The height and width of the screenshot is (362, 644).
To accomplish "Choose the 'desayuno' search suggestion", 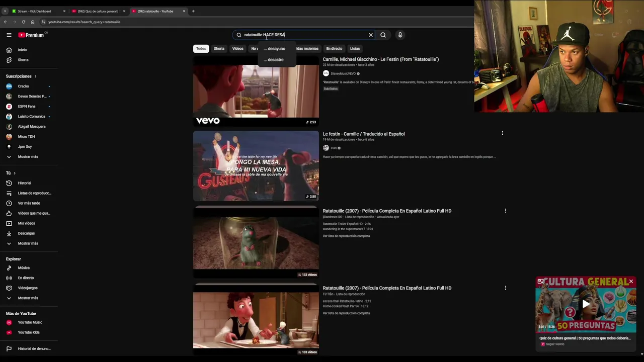I will pos(276,49).
